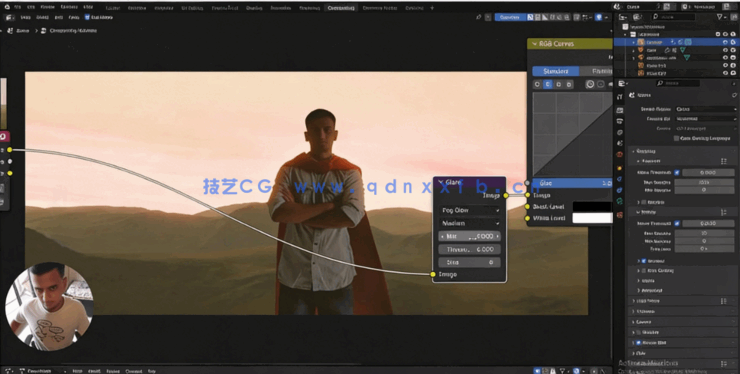
Task: Open the Medium quality dropdown in Glare node
Action: click(470, 223)
